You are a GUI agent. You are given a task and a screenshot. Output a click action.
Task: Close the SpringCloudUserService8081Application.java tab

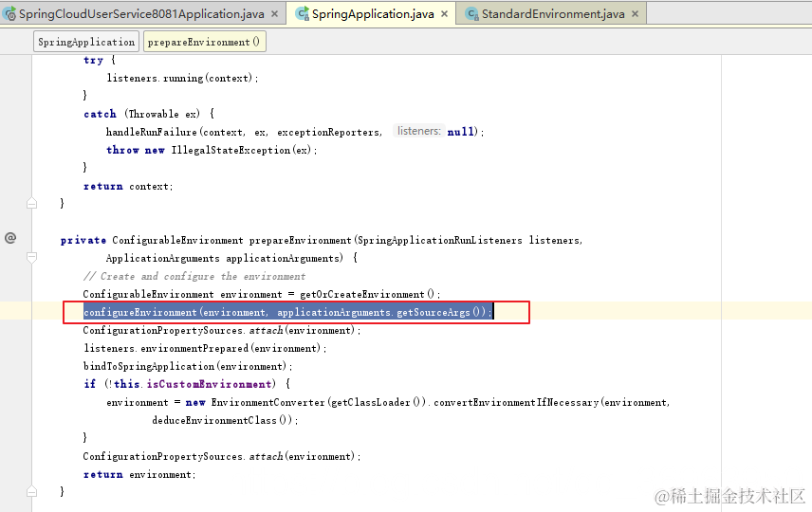coord(275,14)
